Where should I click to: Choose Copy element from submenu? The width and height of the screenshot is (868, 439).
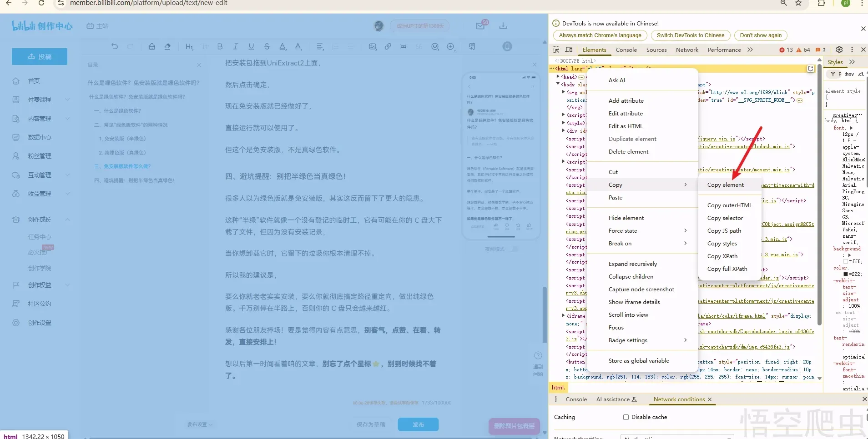[725, 185]
